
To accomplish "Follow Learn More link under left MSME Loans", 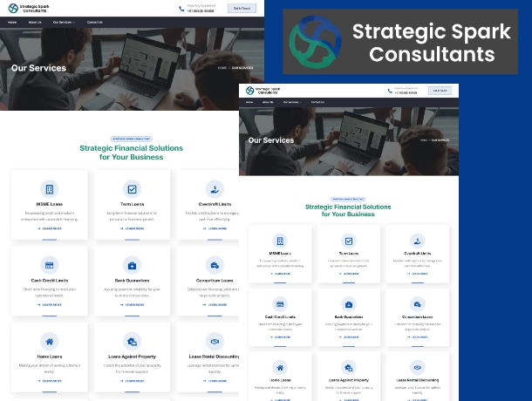I will point(50,228).
